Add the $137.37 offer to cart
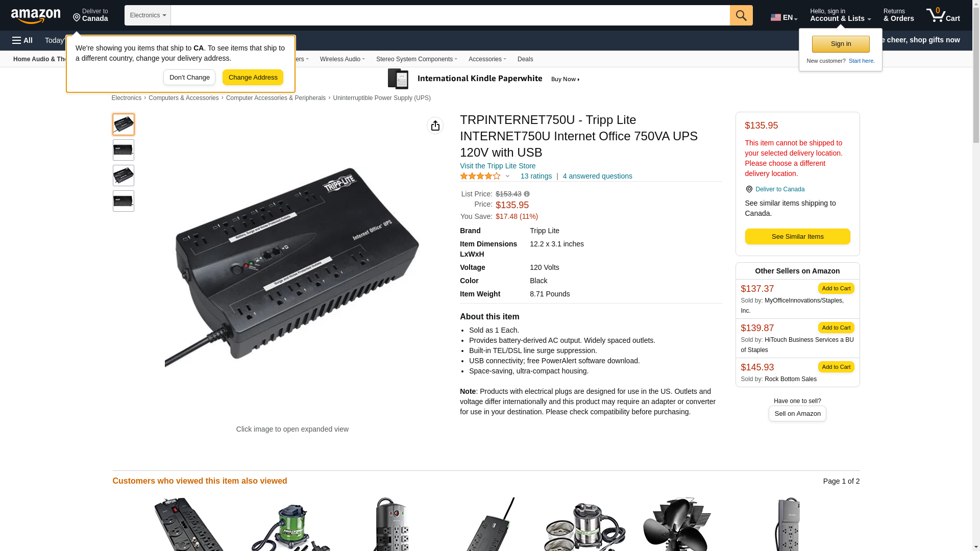This screenshot has height=551, width=980. pyautogui.click(x=836, y=288)
